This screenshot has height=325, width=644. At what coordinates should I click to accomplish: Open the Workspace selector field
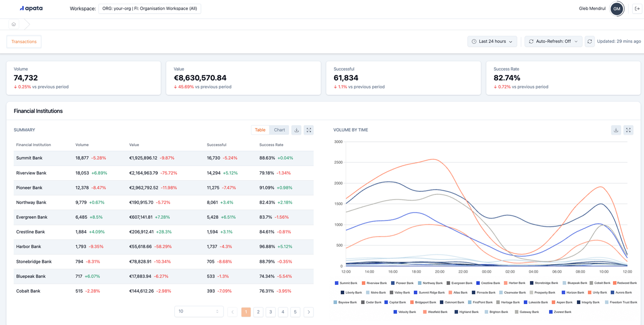click(150, 9)
